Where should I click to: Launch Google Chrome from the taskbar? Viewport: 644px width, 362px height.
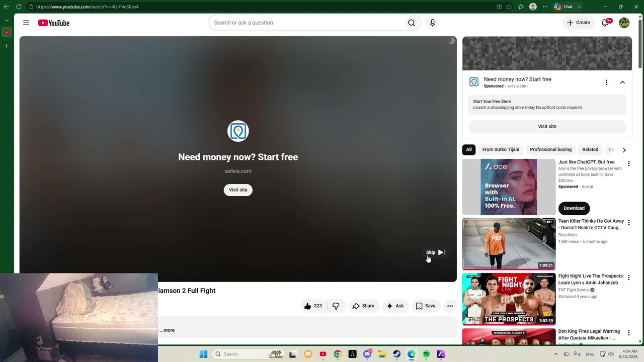coord(338,354)
